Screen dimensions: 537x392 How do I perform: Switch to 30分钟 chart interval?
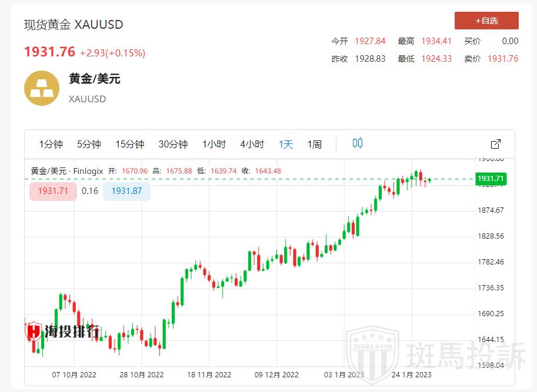coord(173,145)
